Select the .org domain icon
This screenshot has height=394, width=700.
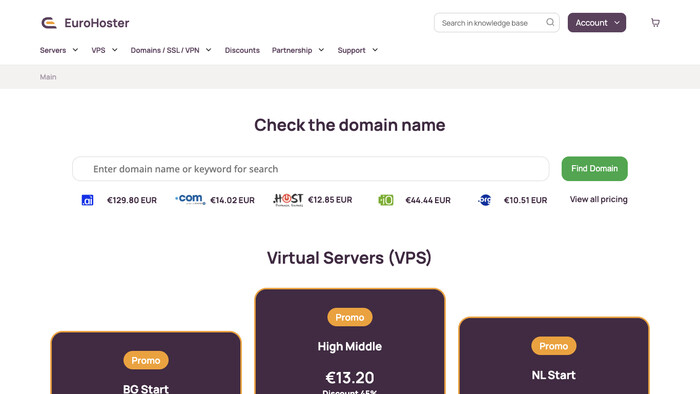pos(484,200)
